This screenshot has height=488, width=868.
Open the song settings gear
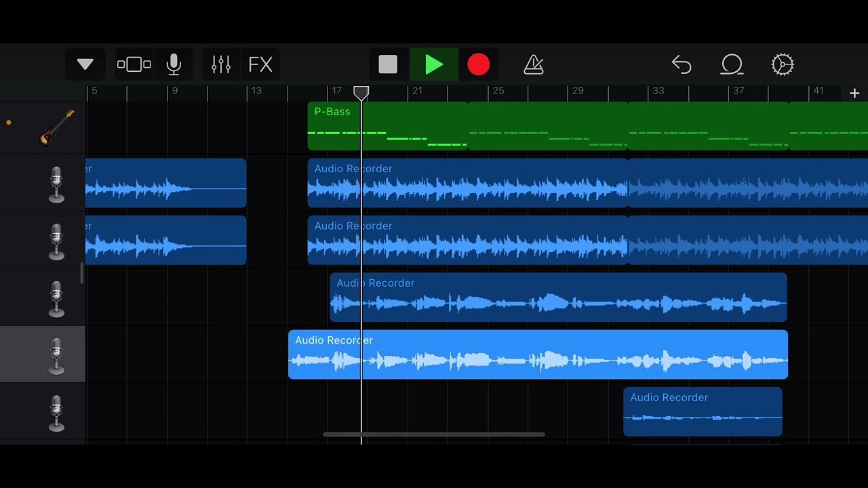[783, 64]
